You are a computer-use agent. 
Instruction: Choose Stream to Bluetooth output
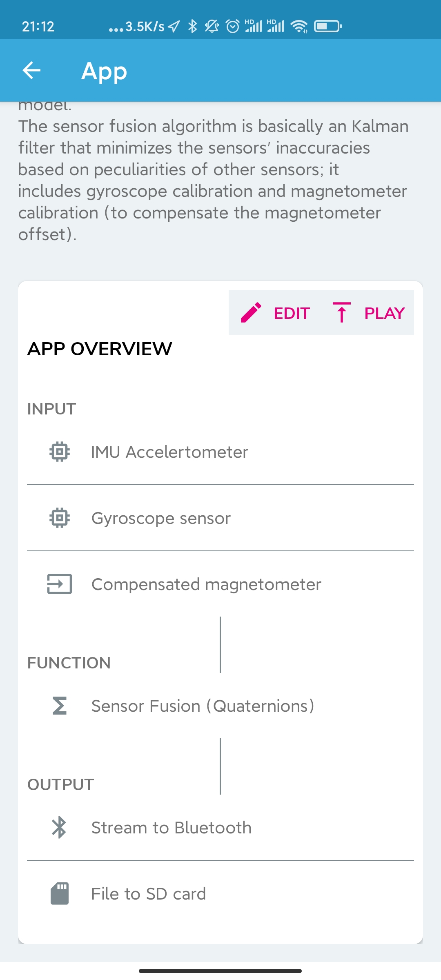point(220,828)
